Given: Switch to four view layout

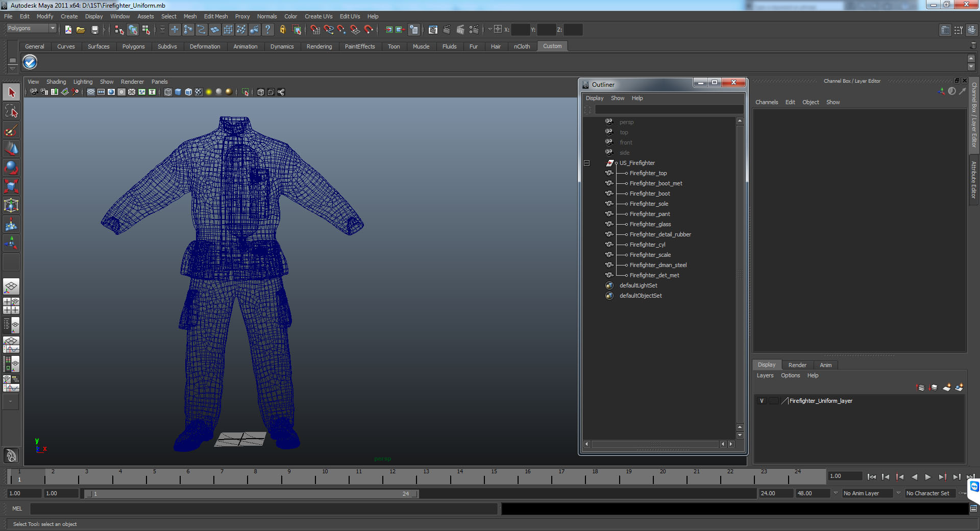Looking at the screenshot, I should tap(11, 305).
